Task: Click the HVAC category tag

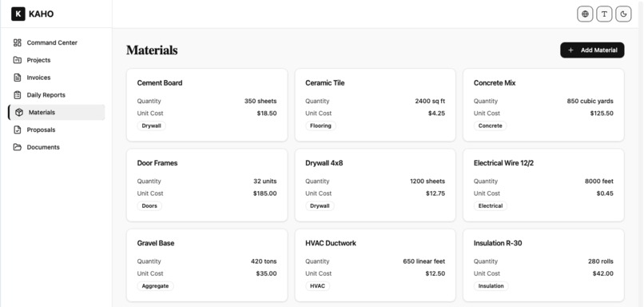Action: point(317,286)
